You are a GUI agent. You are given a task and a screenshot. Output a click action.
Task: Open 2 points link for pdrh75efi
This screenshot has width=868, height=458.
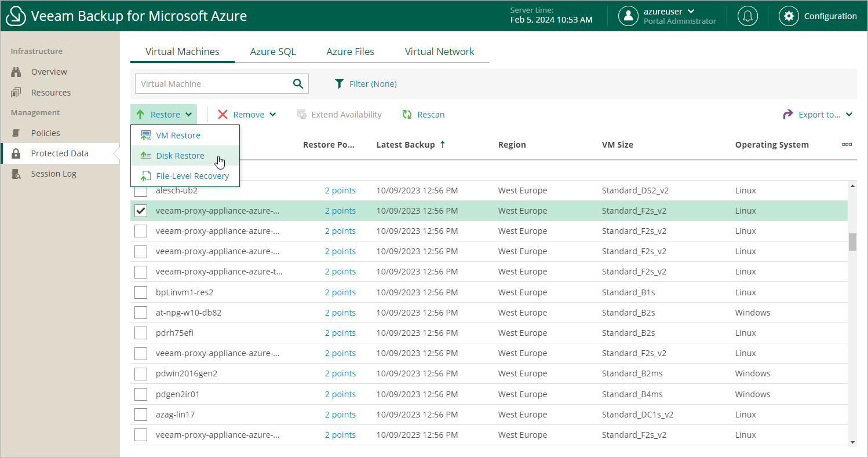(x=340, y=333)
